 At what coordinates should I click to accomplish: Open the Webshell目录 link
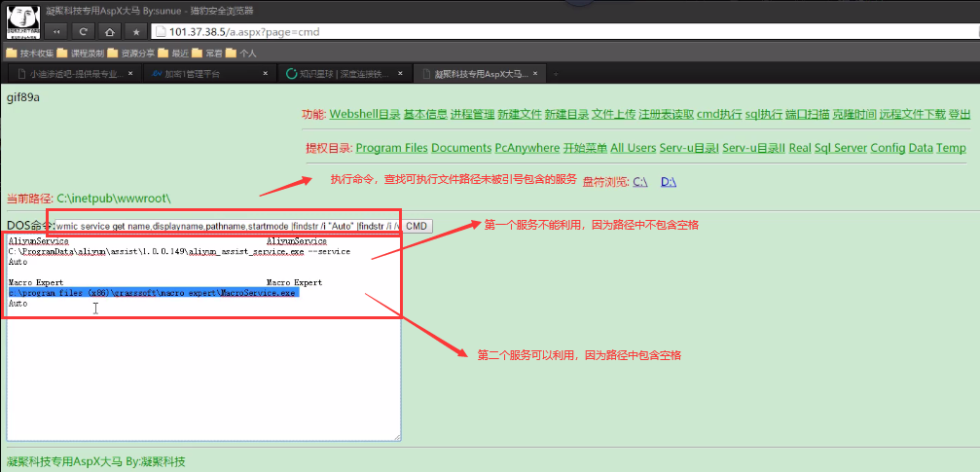tap(364, 114)
